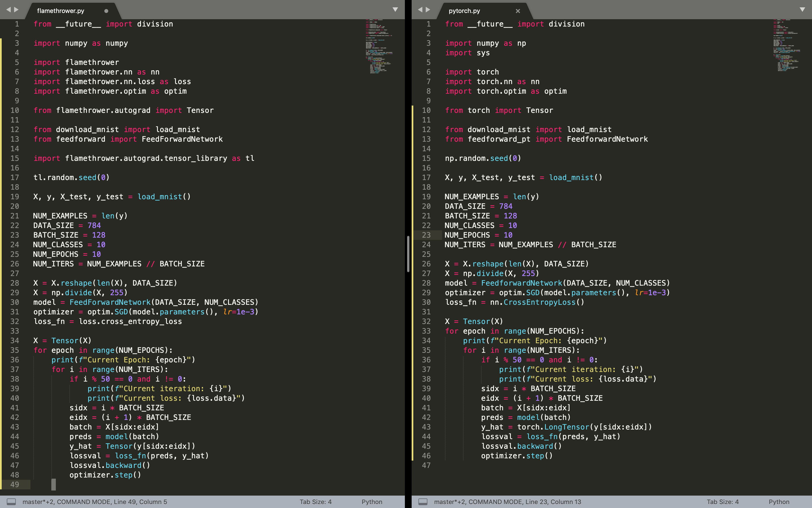Open tab list dropdown in right pane

[x=802, y=9]
